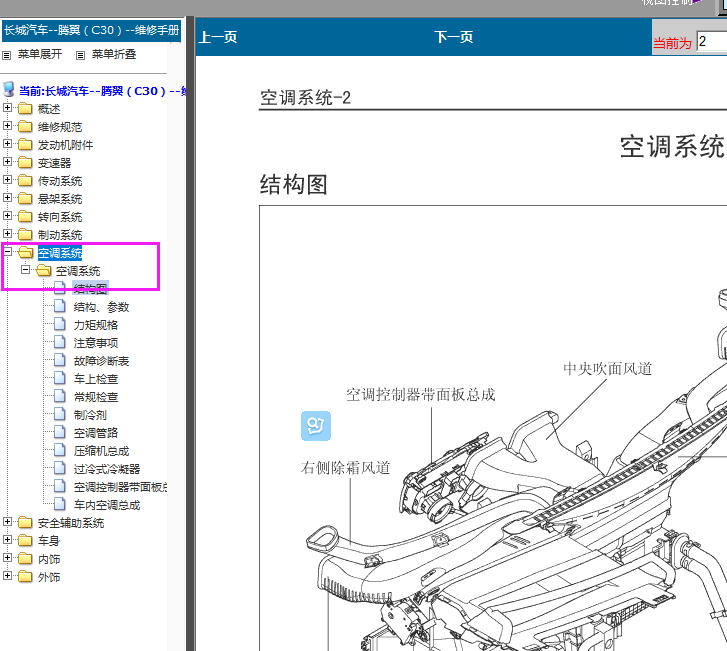Click the 右侧除霜风道 diagram label
Image resolution: width=727 pixels, height=651 pixels.
tap(345, 468)
